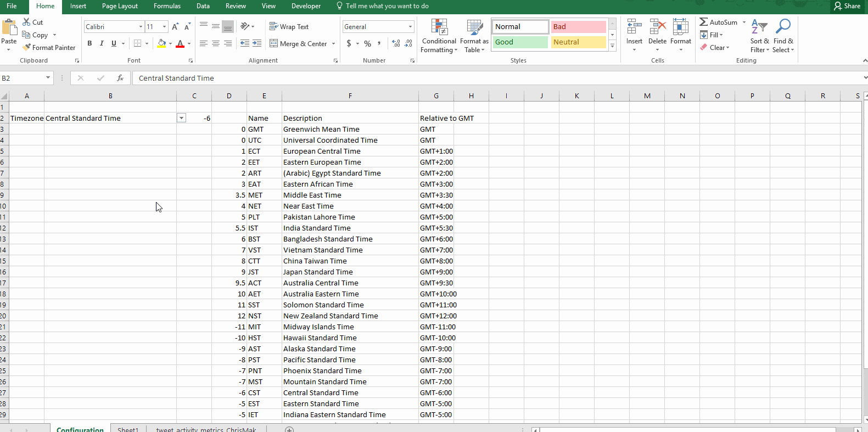
Task: Open the Sheet1 worksheet tab
Action: point(128,429)
